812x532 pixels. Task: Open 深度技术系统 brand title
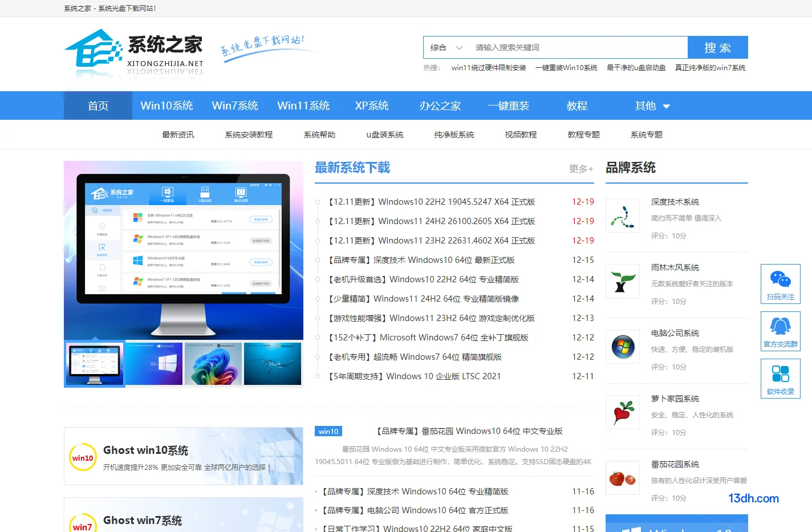(x=675, y=202)
